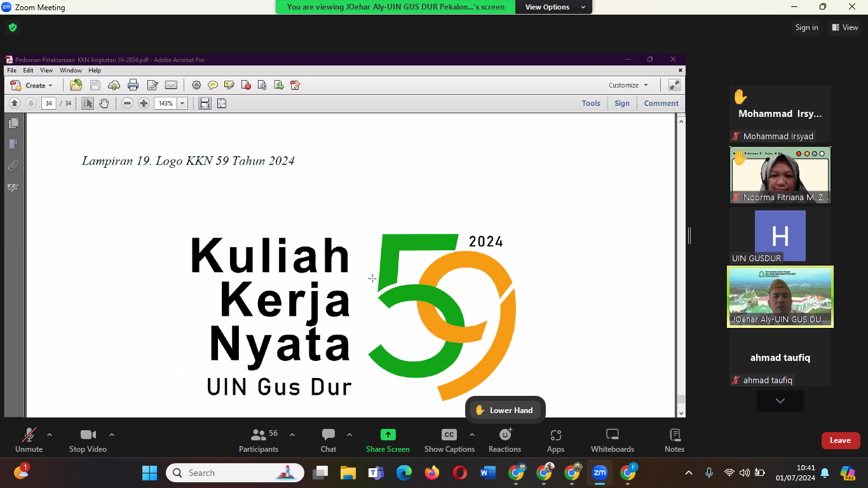This screenshot has width=868, height=488.
Task: Open Acrobat page thumbnails panel icon
Action: 13,123
